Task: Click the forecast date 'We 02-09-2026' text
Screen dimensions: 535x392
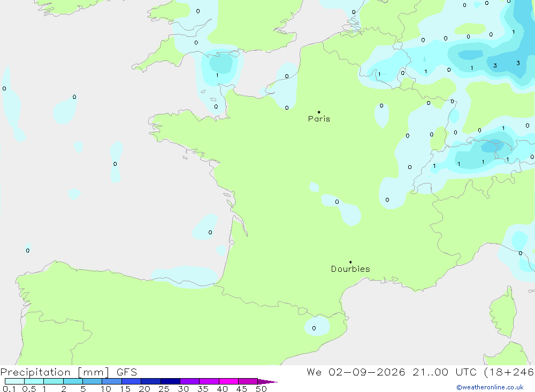Action: (356, 372)
